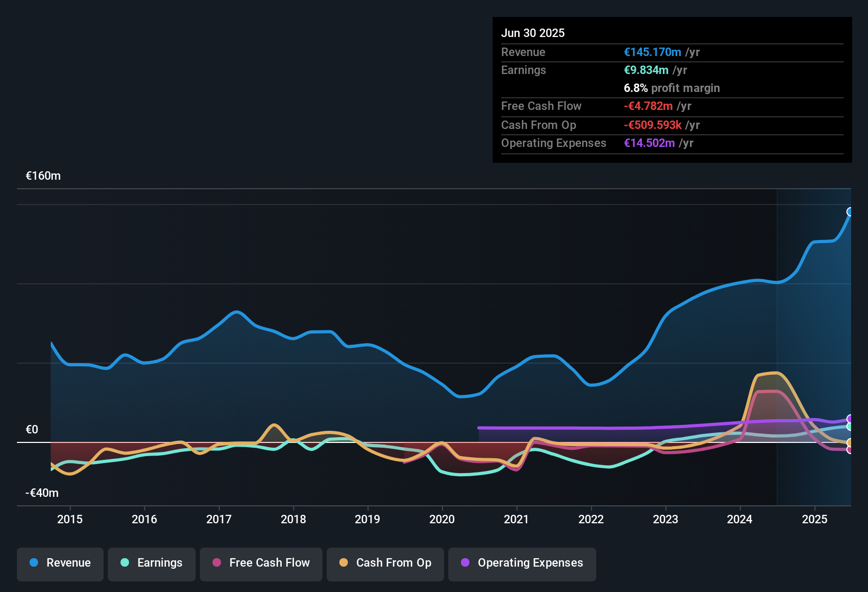Click the 6.8% profit margin text
The image size is (868, 592).
[671, 88]
